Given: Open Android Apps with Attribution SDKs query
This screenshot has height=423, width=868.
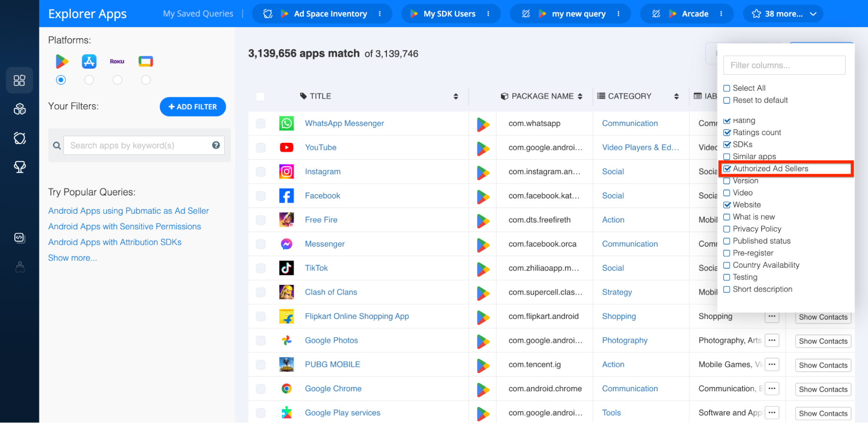Looking at the screenshot, I should pyautogui.click(x=115, y=242).
